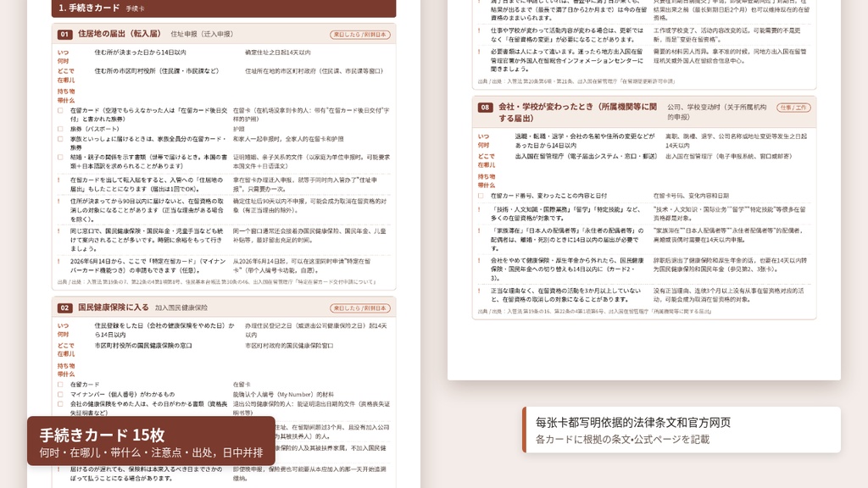Image resolution: width=868 pixels, height=488 pixels.
Task: Tick 在留カード（空港でもらえなかった人は checkbox in card 01
Action: (60, 111)
